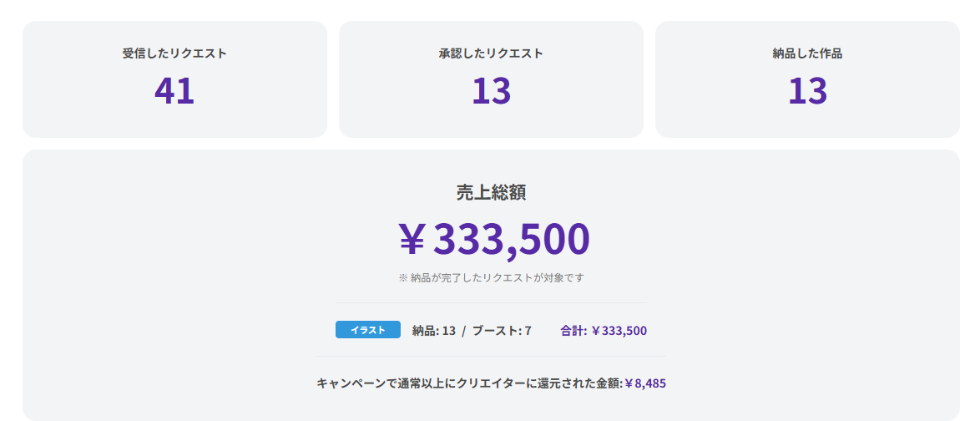This screenshot has width=980, height=421.
Task: Click the large ￥333,500 sales total
Action: 494,239
